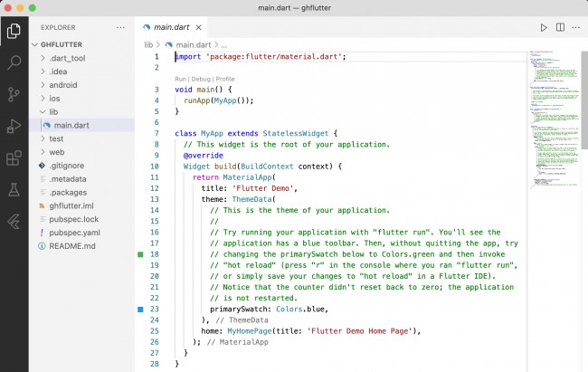Select the main.dart editor tab
588x372 pixels.
point(174,28)
